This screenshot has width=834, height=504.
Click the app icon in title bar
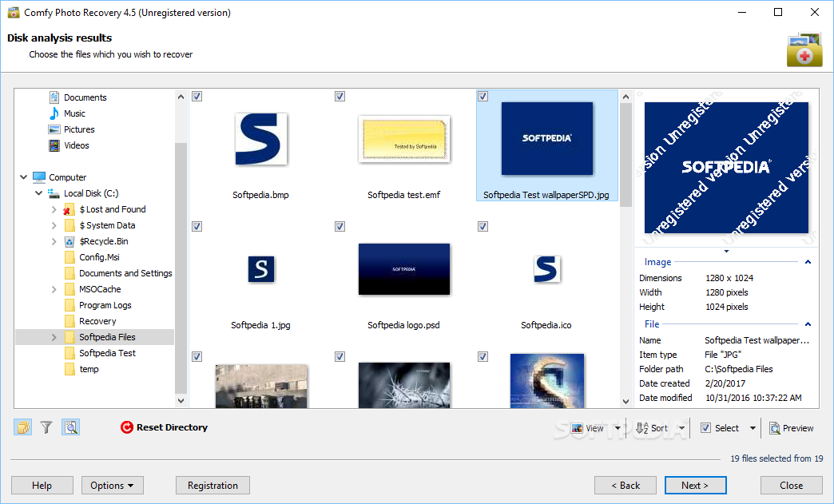point(14,12)
